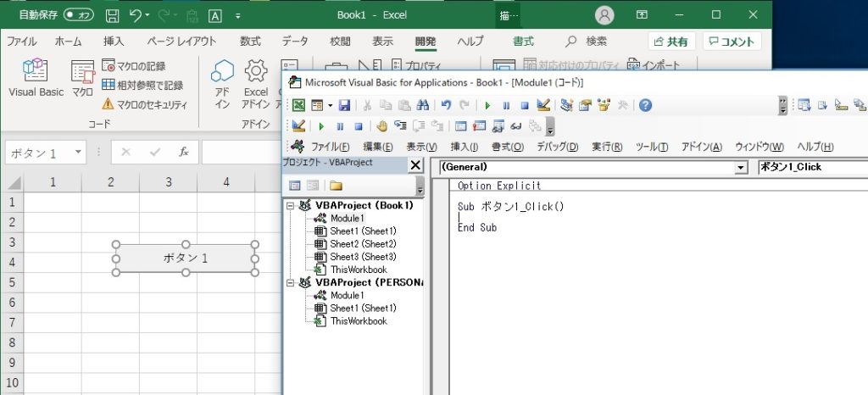Screen dimensions: 868x395
Task: Click the Break pause icon on the Standard toolbar
Action: (506, 106)
